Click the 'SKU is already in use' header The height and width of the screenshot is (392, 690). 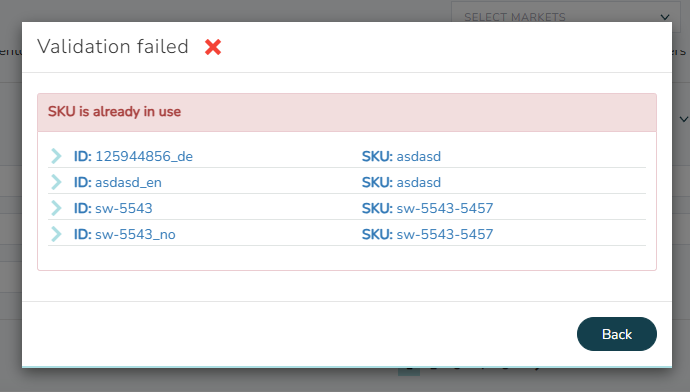(347, 112)
